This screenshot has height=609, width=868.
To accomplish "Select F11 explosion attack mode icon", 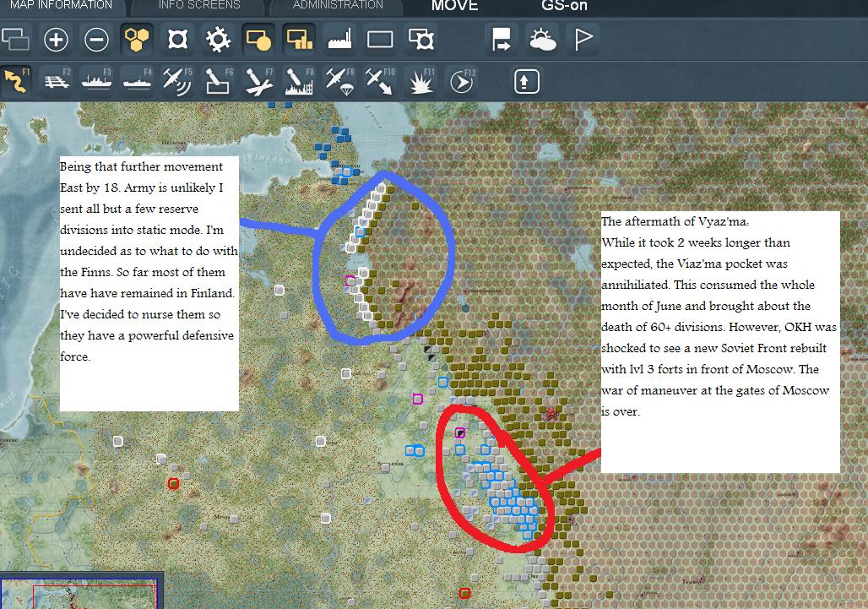I will coord(421,81).
